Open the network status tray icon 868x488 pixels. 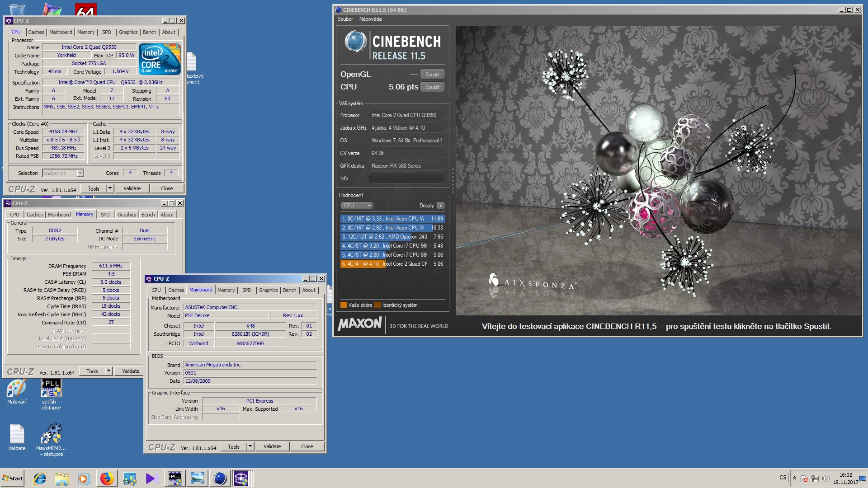(x=815, y=478)
